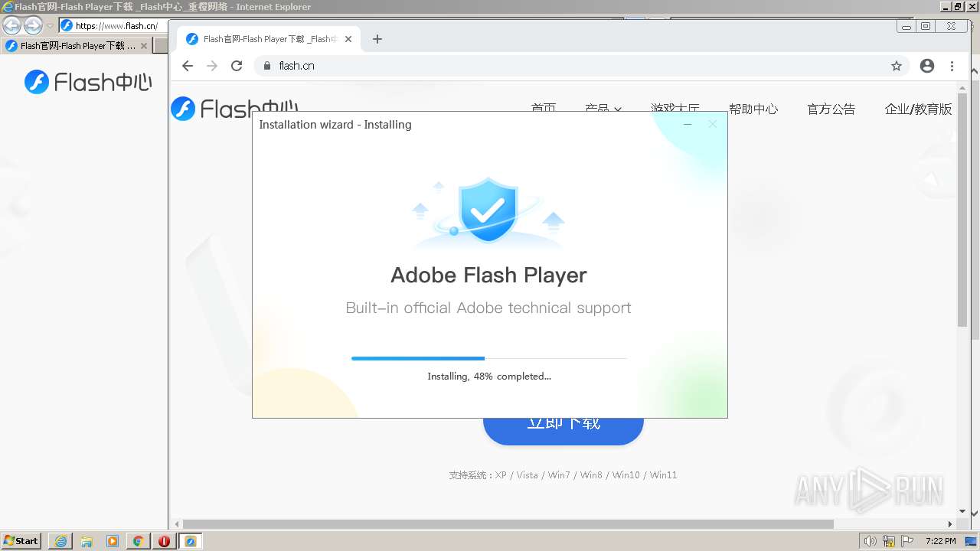Viewport: 980px width, 551px height.
Task: Click the Show Desktop button on taskbar
Action: (972, 541)
